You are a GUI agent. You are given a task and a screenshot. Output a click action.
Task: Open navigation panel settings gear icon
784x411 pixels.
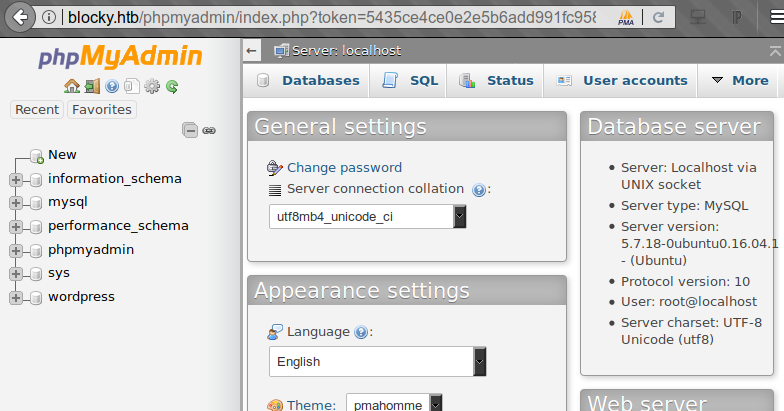coord(152,86)
